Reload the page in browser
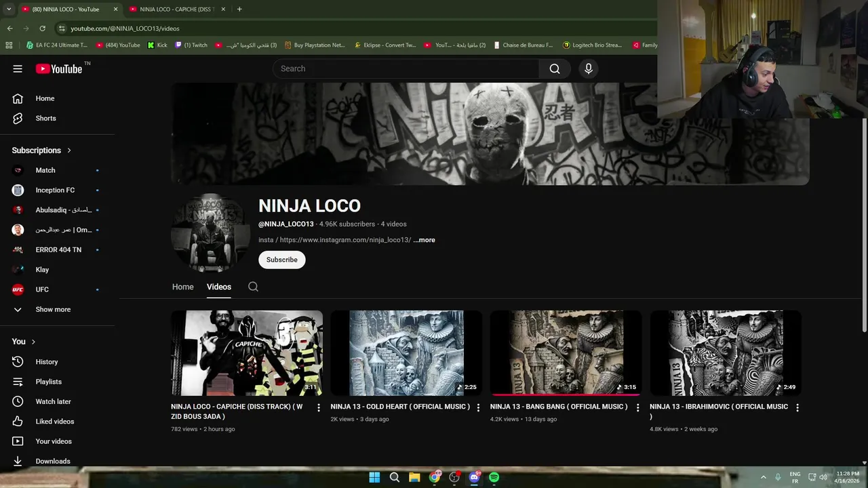Screen dimensions: 868x488 tap(42, 28)
